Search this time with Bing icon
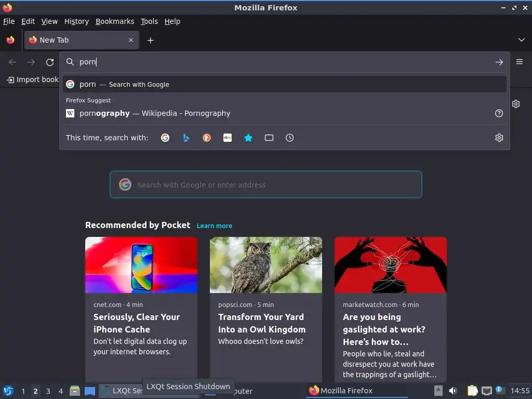This screenshot has height=399, width=532. [x=186, y=138]
